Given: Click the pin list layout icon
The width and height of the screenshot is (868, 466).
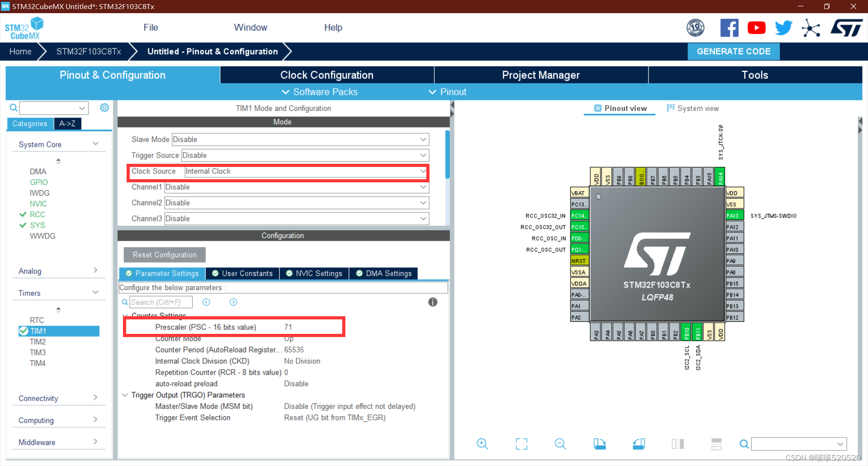Looking at the screenshot, I should pos(717,444).
